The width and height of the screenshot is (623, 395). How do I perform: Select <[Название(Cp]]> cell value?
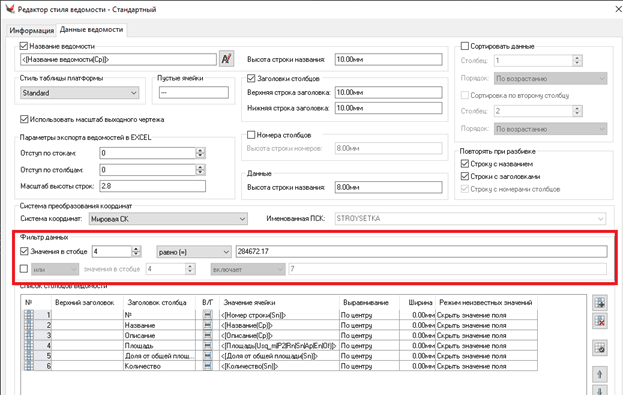(280, 325)
